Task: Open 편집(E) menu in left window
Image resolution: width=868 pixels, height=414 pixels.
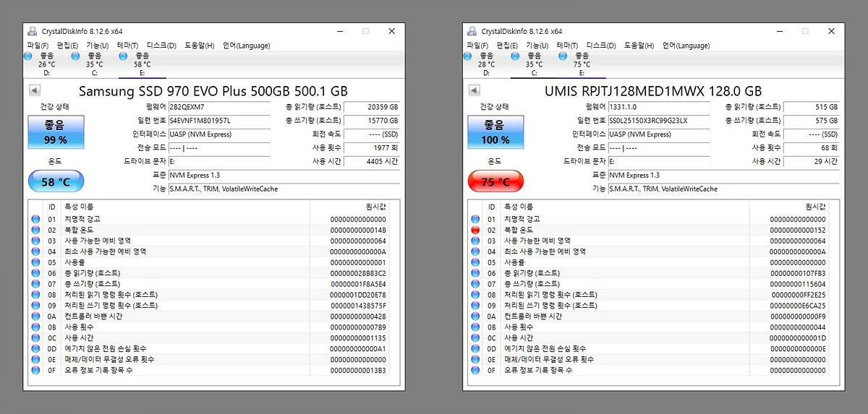Action: 68,46
